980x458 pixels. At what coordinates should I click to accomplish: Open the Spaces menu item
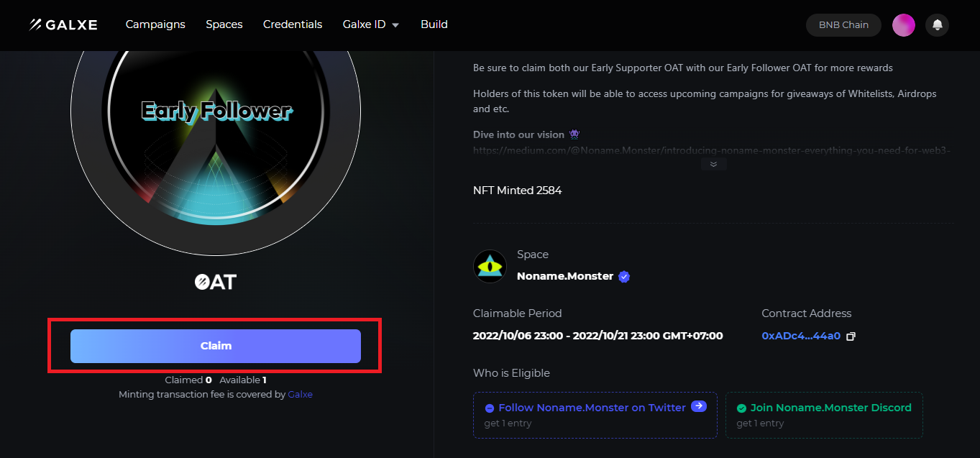pyautogui.click(x=224, y=24)
